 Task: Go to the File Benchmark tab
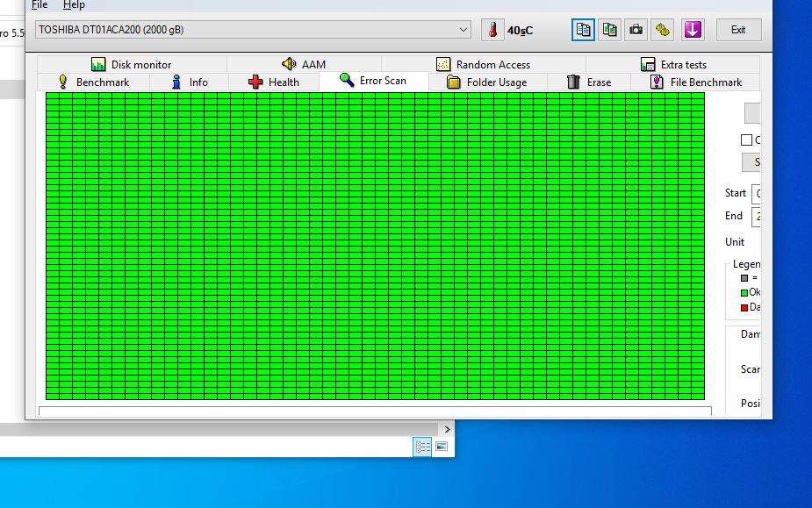[695, 82]
